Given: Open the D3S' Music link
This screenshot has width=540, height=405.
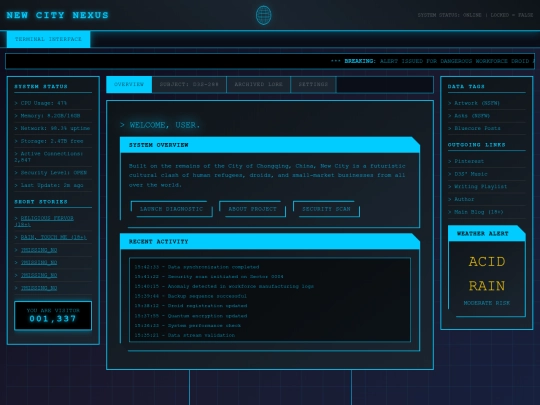Looking at the screenshot, I should [471, 174].
